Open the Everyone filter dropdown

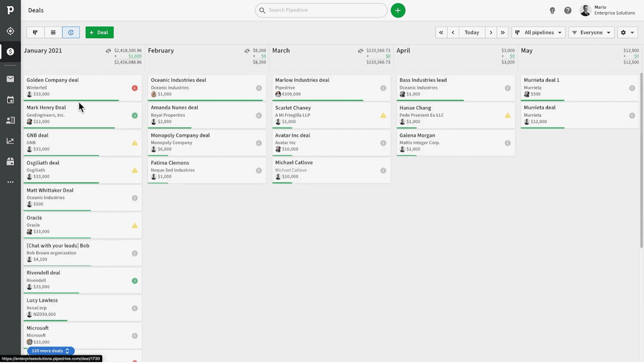591,32
